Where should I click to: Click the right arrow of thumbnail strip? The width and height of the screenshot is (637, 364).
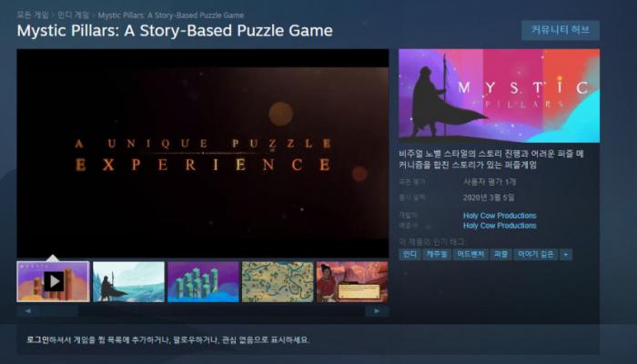[x=377, y=311]
